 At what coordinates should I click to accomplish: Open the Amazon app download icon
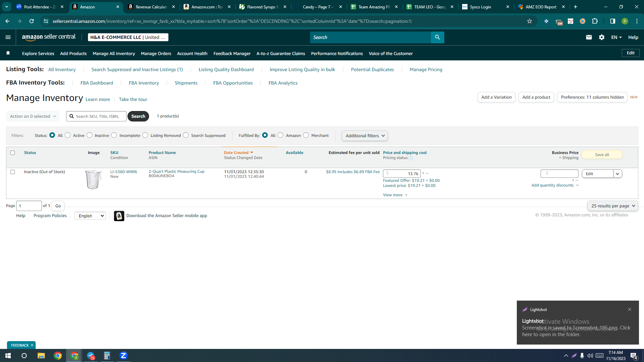click(119, 216)
